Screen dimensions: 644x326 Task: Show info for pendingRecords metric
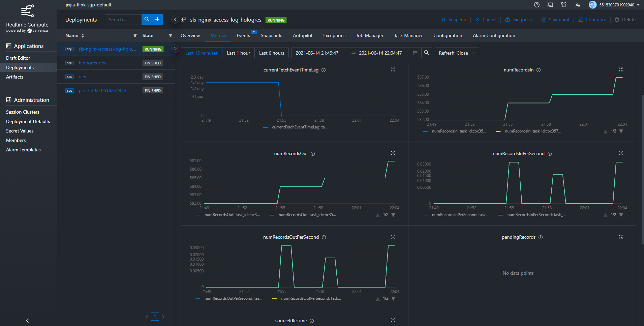[x=541, y=237]
